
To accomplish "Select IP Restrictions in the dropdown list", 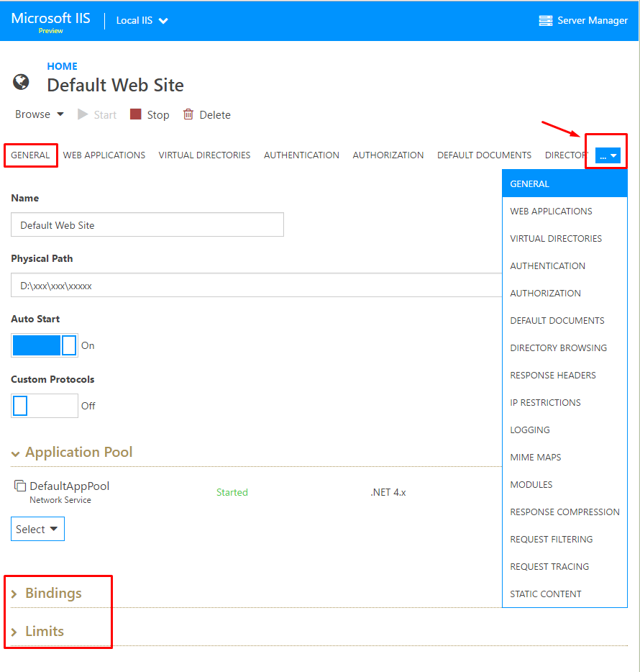I will 564,402.
